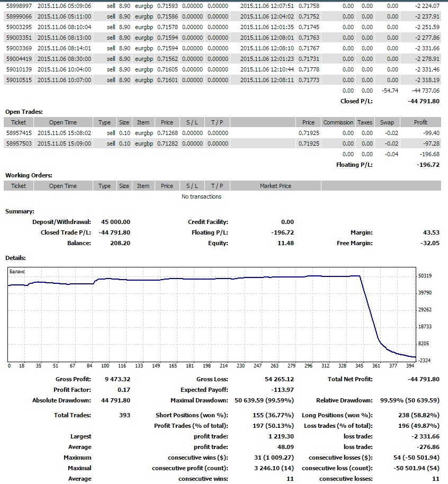Click closed trades total -44 737.06

pyautogui.click(x=425, y=91)
